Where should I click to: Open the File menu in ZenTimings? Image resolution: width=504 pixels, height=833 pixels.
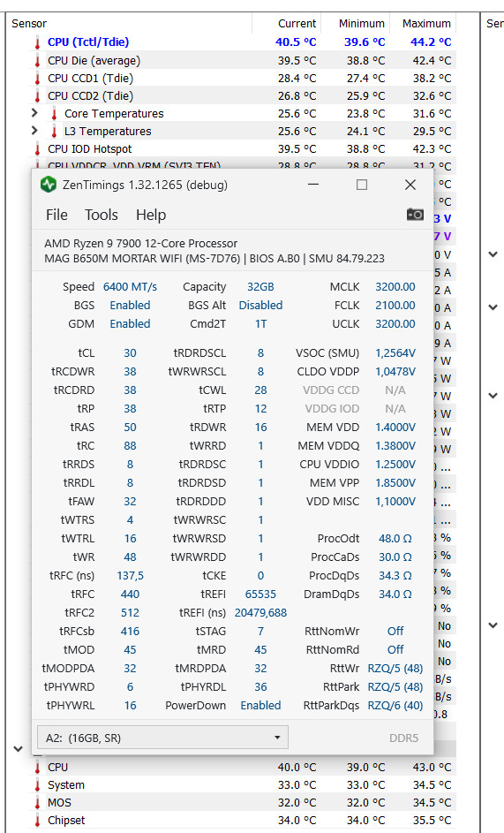coord(56,215)
